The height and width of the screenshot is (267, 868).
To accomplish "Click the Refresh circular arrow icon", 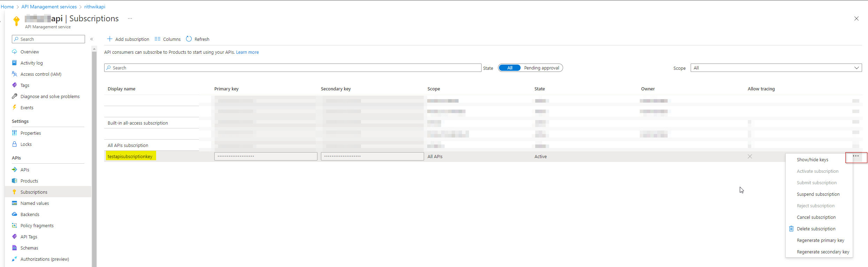I will (x=189, y=39).
